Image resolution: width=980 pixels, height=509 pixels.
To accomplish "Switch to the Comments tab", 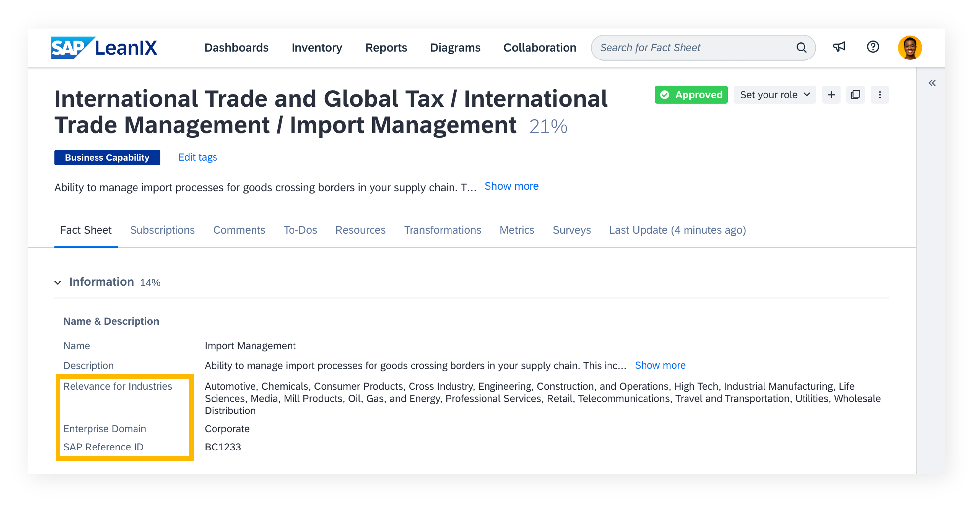I will 239,230.
